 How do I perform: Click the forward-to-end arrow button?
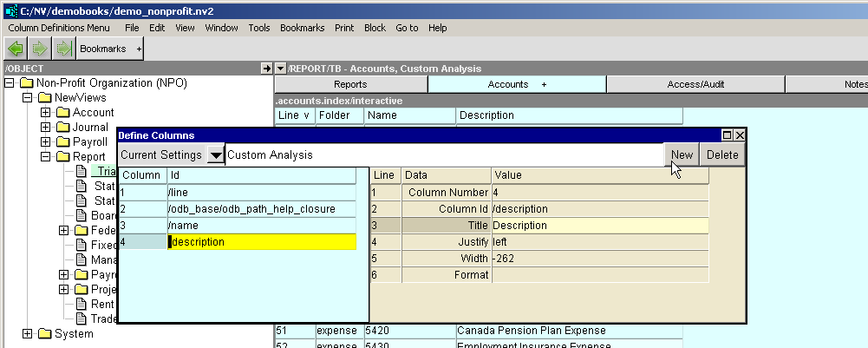(62, 49)
